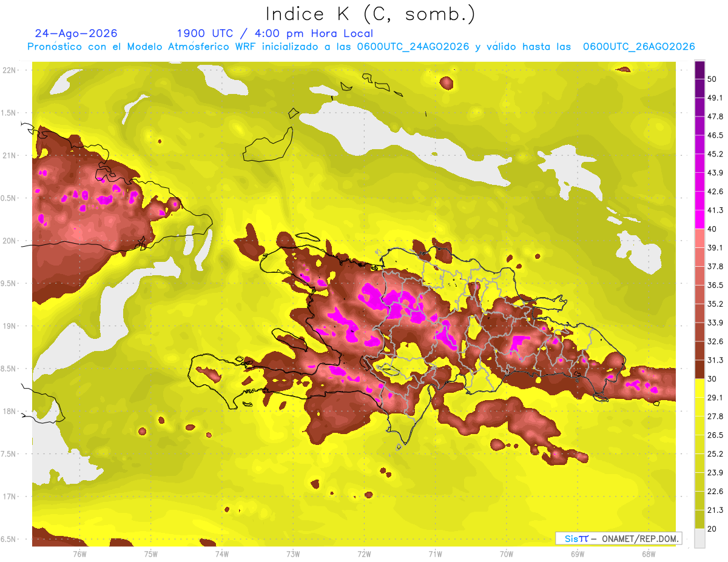Screen dimensions: 728x562
Task: Click the '69W' longitude label
Action: [578, 554]
